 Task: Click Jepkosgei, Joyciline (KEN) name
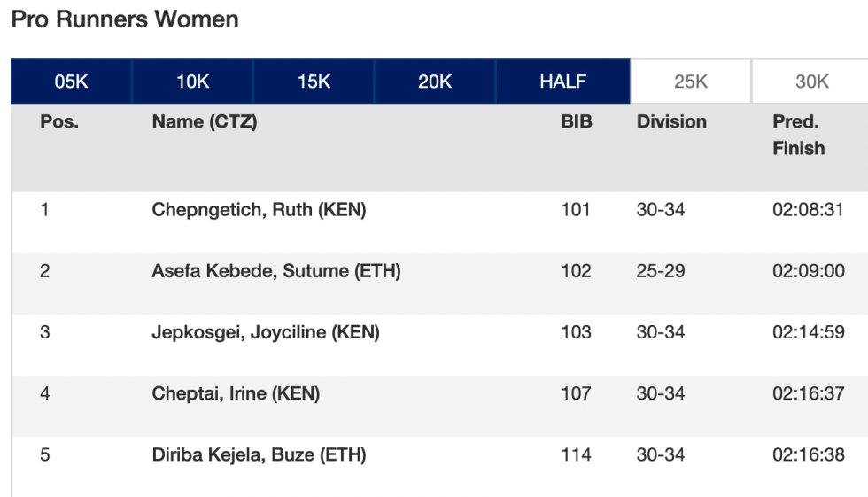click(265, 333)
